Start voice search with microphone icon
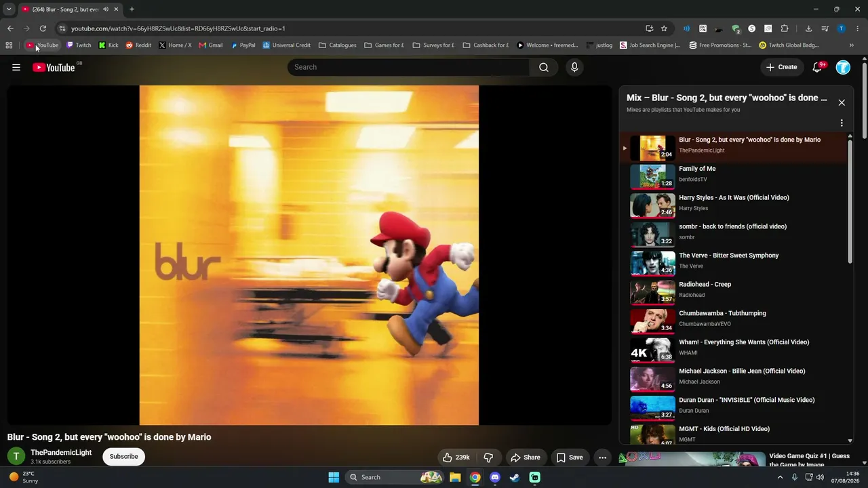868x488 pixels. coord(574,67)
